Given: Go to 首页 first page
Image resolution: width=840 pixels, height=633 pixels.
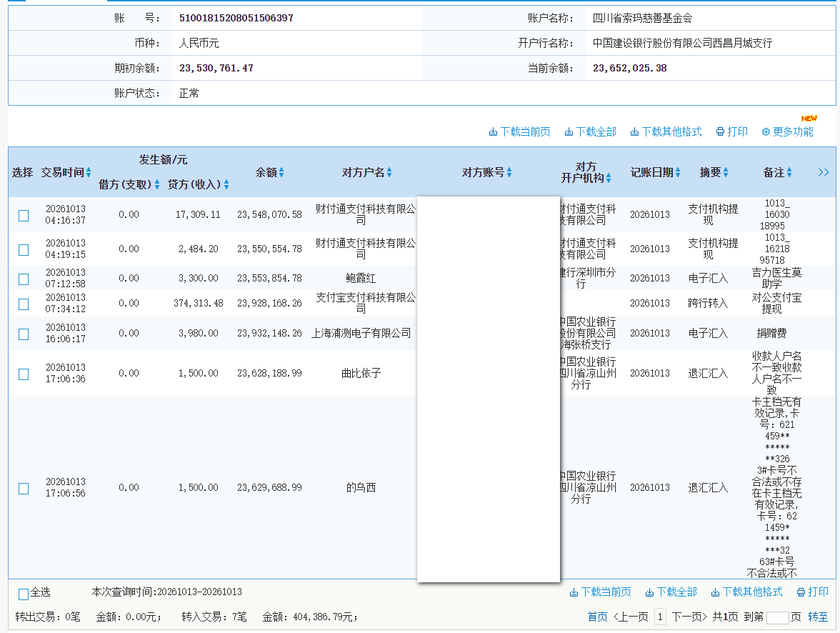Looking at the screenshot, I should pos(597,617).
